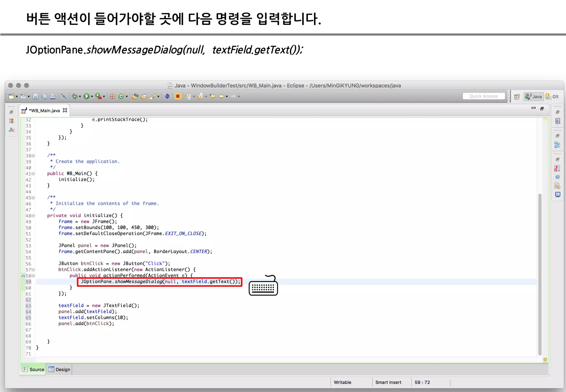Restore the left trim view stack
This screenshot has height=392, width=566.
tap(11, 112)
